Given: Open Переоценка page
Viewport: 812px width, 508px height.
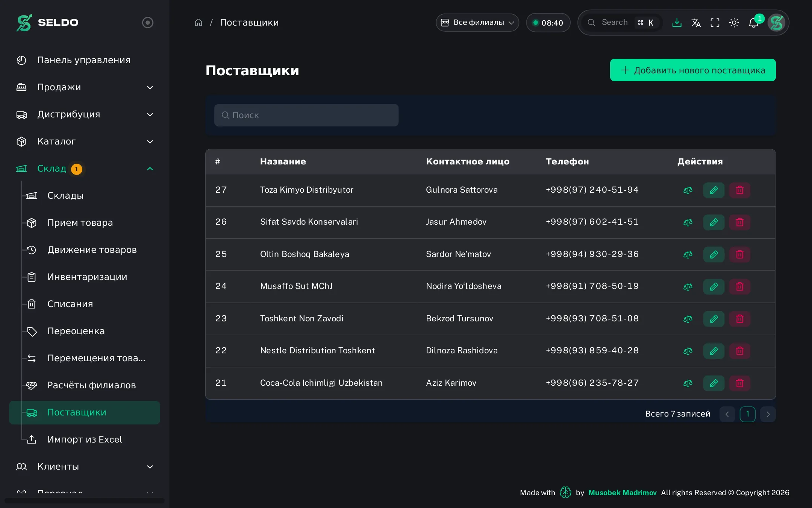Looking at the screenshot, I should click(x=85, y=331).
